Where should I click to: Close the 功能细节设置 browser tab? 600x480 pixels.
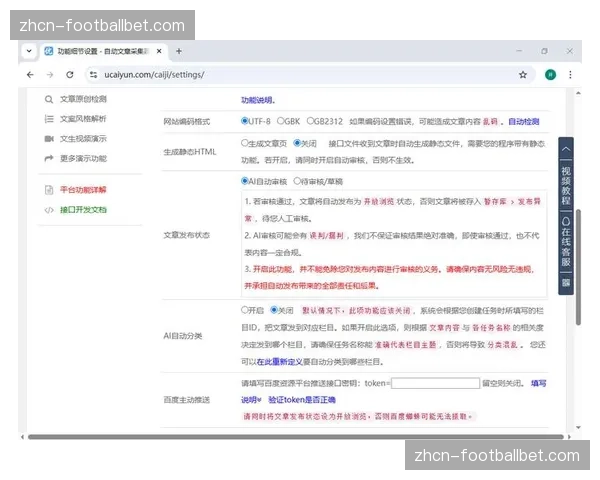pyautogui.click(x=159, y=51)
